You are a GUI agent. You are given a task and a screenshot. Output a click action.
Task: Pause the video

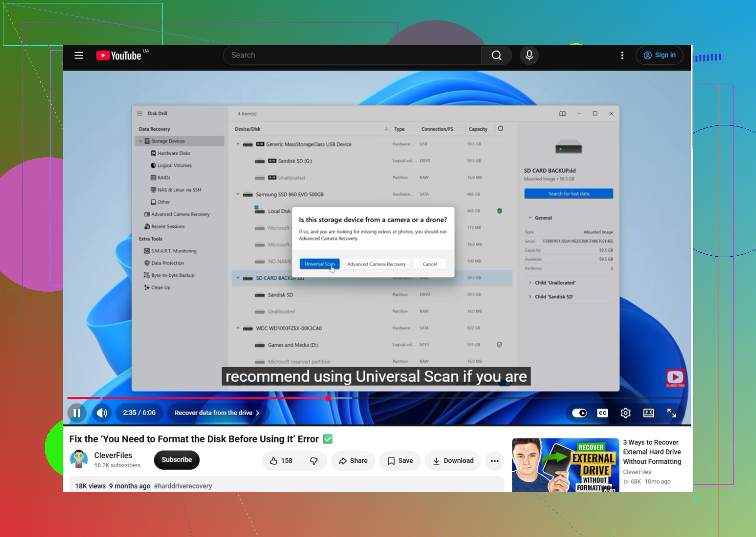77,413
